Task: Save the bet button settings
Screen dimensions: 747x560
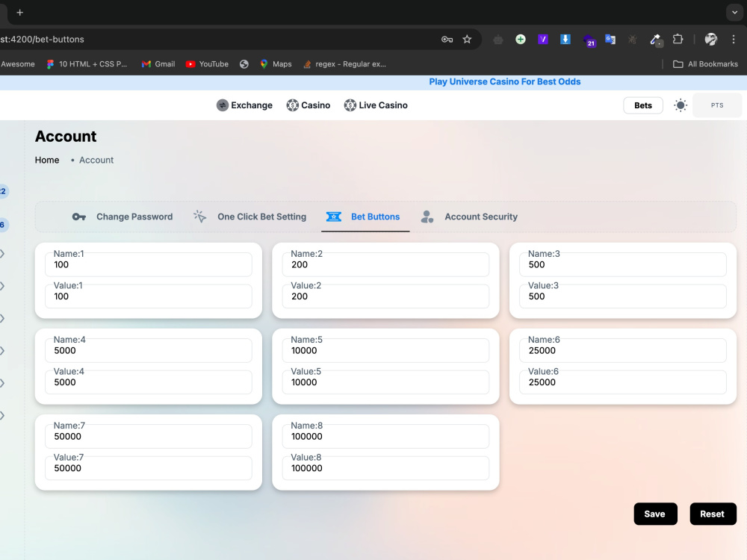Action: [655, 514]
